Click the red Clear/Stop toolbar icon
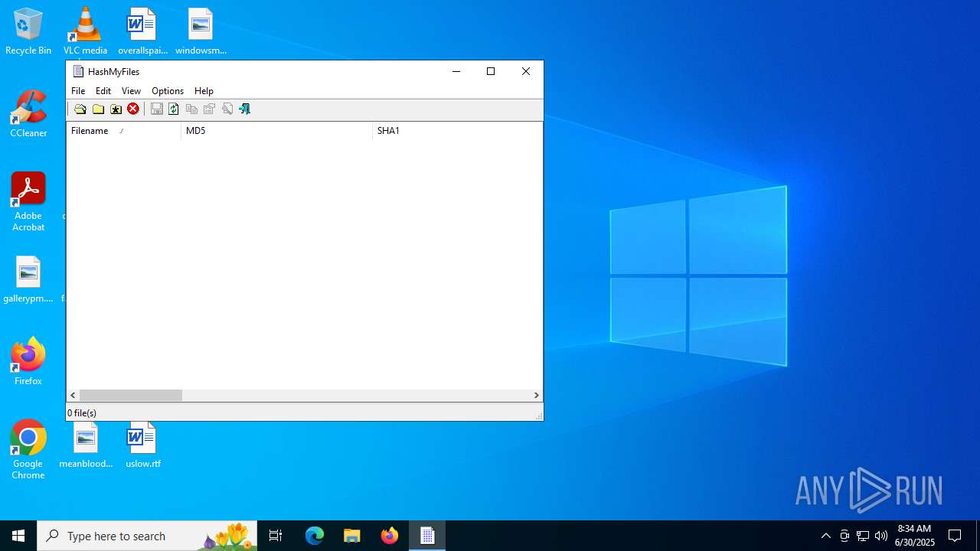This screenshot has height=551, width=980. [x=133, y=109]
